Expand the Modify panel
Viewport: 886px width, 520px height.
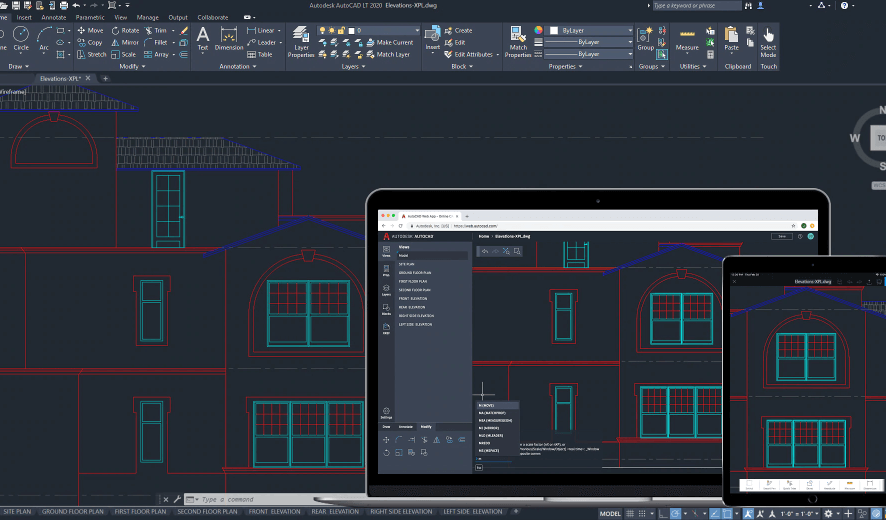pos(132,67)
